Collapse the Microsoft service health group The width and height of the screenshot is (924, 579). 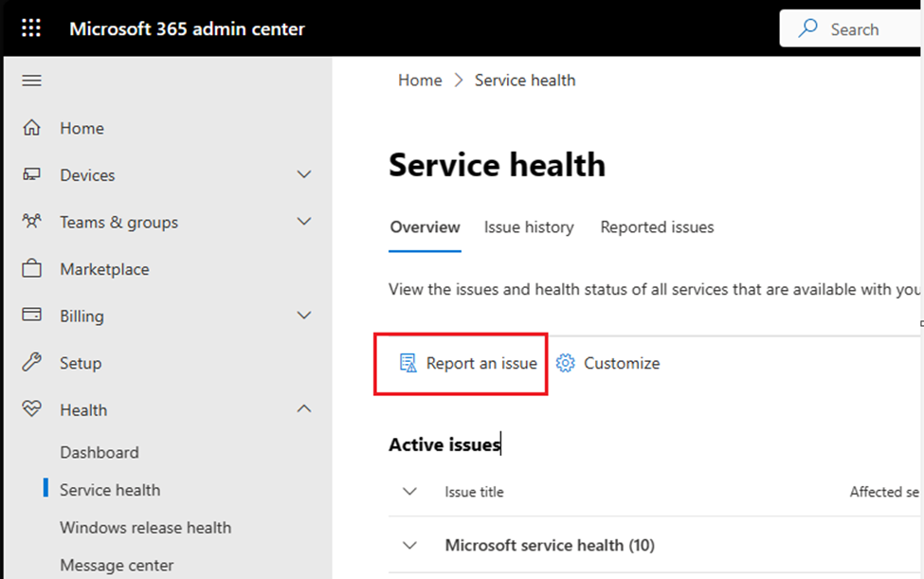click(x=409, y=545)
